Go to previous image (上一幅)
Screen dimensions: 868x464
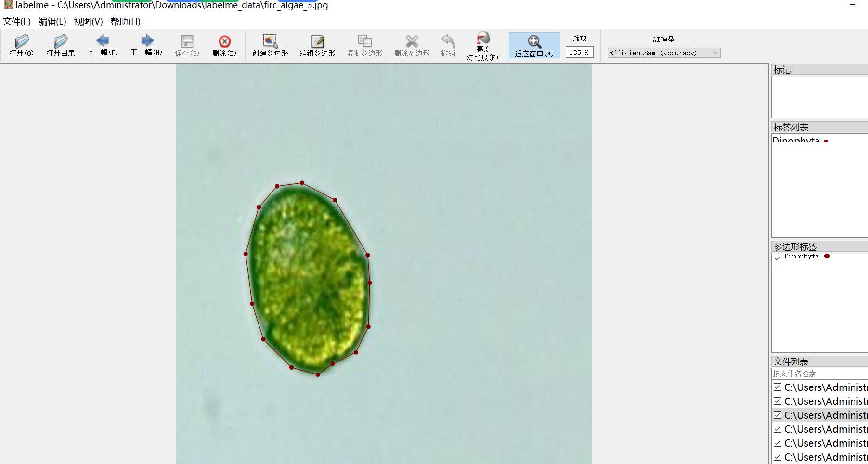coord(102,45)
